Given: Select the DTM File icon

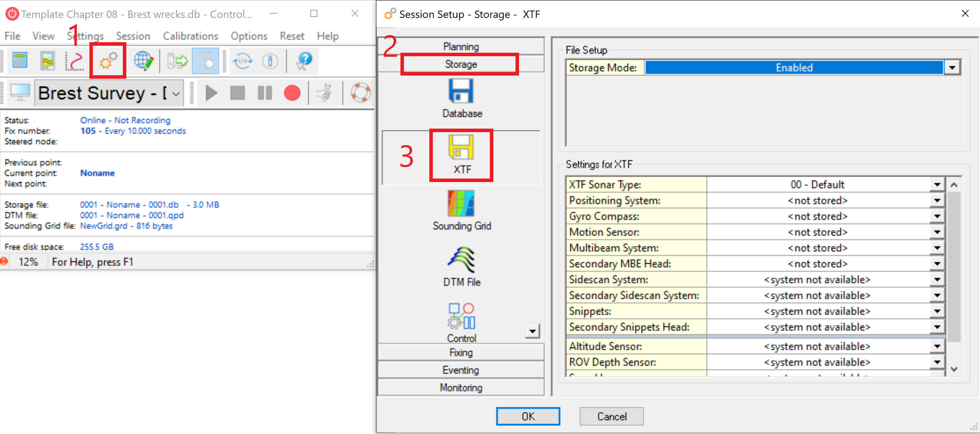Looking at the screenshot, I should (461, 260).
